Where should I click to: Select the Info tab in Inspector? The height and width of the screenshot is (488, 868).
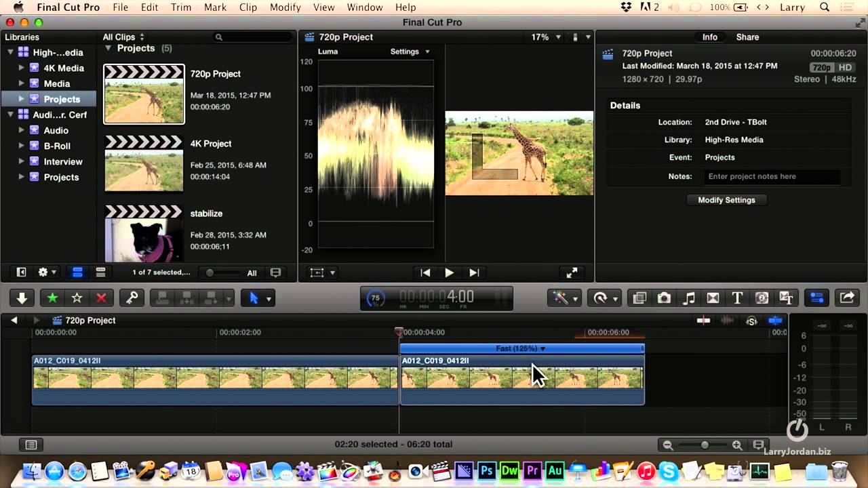pyautogui.click(x=710, y=37)
